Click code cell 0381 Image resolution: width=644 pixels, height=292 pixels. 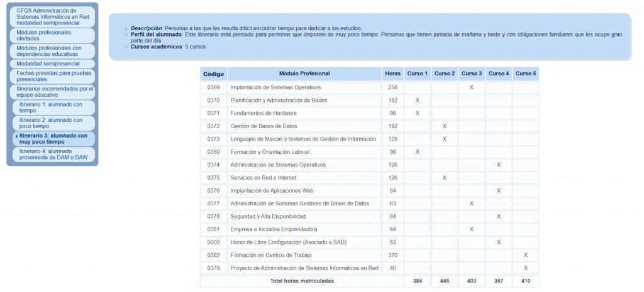click(214, 230)
